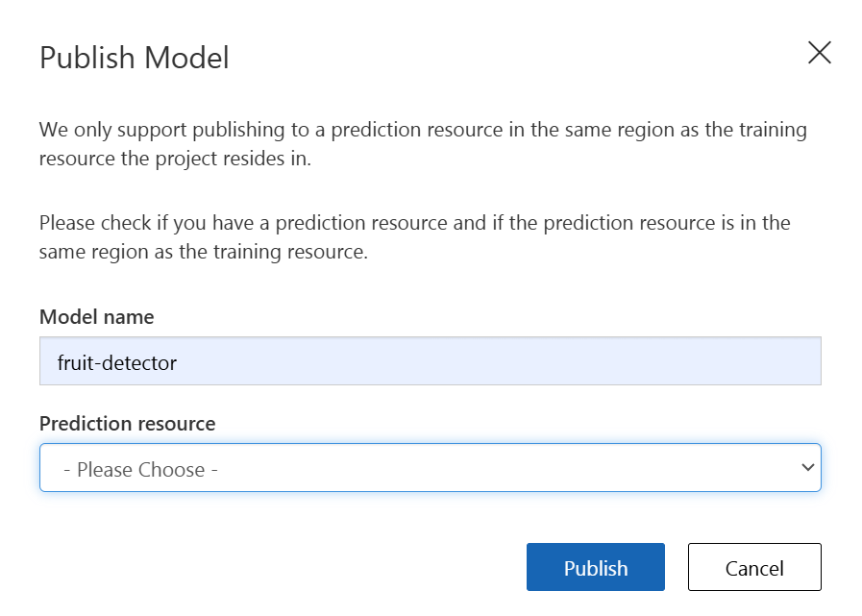The image size is (862, 616).
Task: Confirm the model publish with blue button
Action: [x=596, y=567]
